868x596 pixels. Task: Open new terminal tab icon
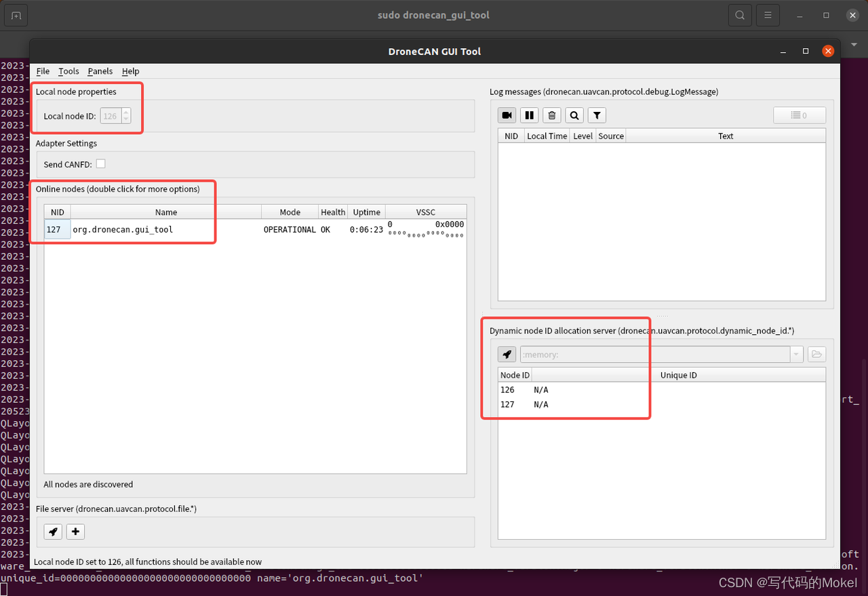(16, 15)
